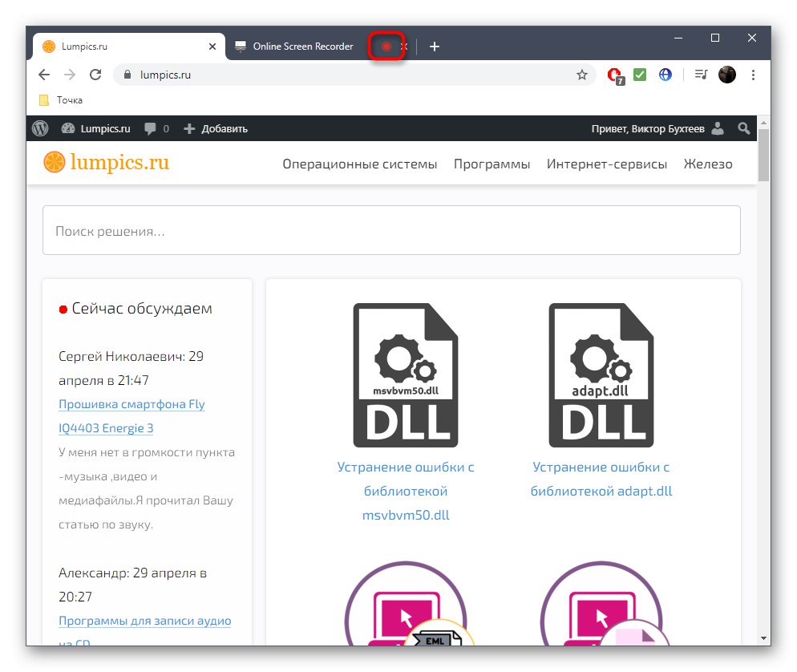Open the Chrome three-dot menu
This screenshot has height=672, width=797.
coord(753,75)
